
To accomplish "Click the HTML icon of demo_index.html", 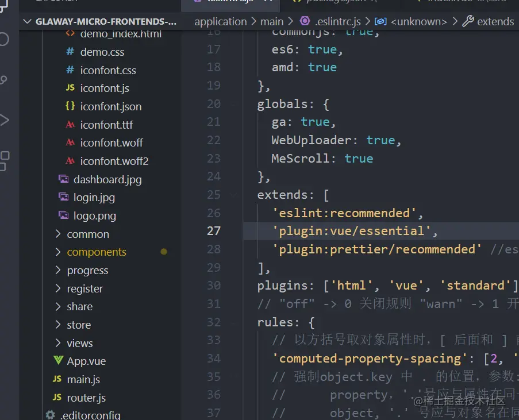I will click(x=70, y=33).
